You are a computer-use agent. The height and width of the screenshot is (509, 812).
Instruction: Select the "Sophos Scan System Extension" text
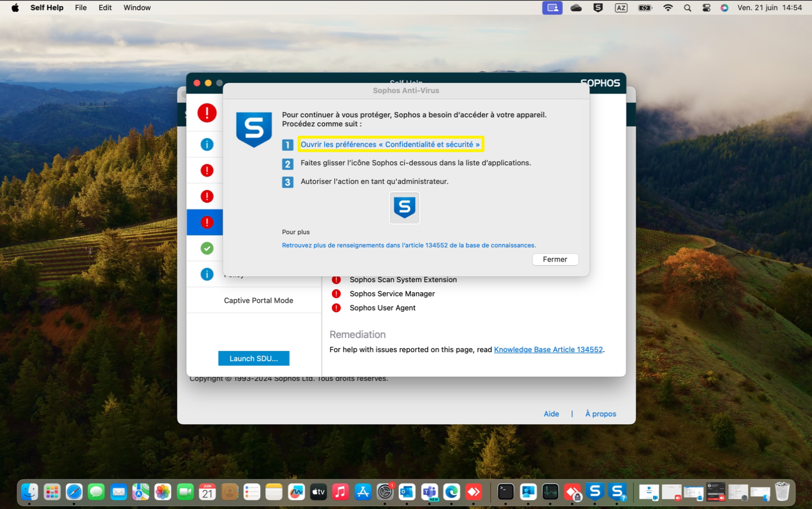click(403, 280)
